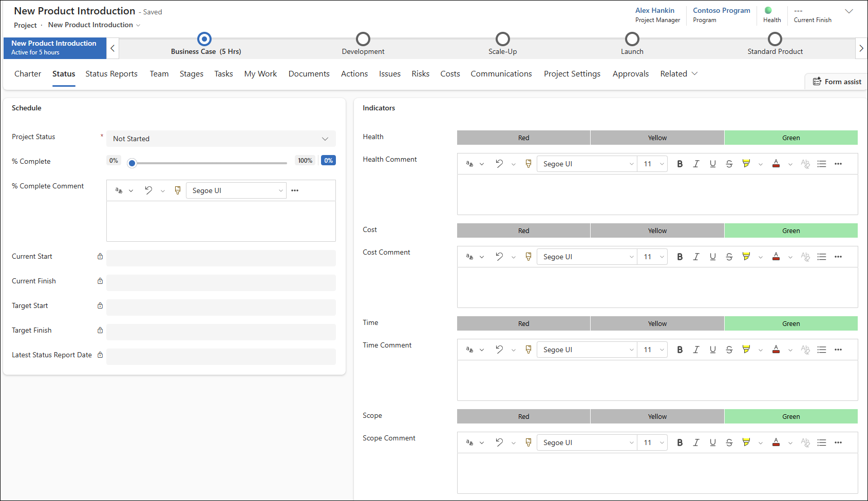The image size is (868, 501).
Task: Click highlight color icon in Health Comment toolbar
Action: [x=746, y=164]
